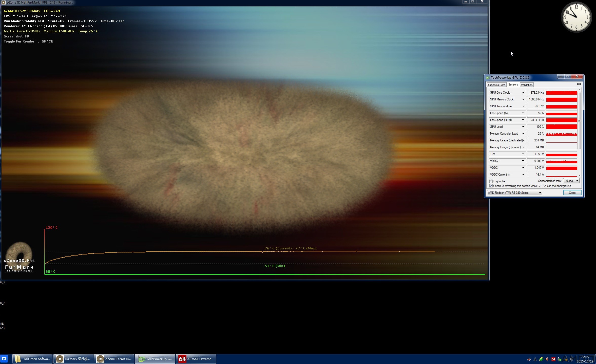Image resolution: width=596 pixels, height=364 pixels.
Task: Minimize the GPU-Z window
Action: 561,77
